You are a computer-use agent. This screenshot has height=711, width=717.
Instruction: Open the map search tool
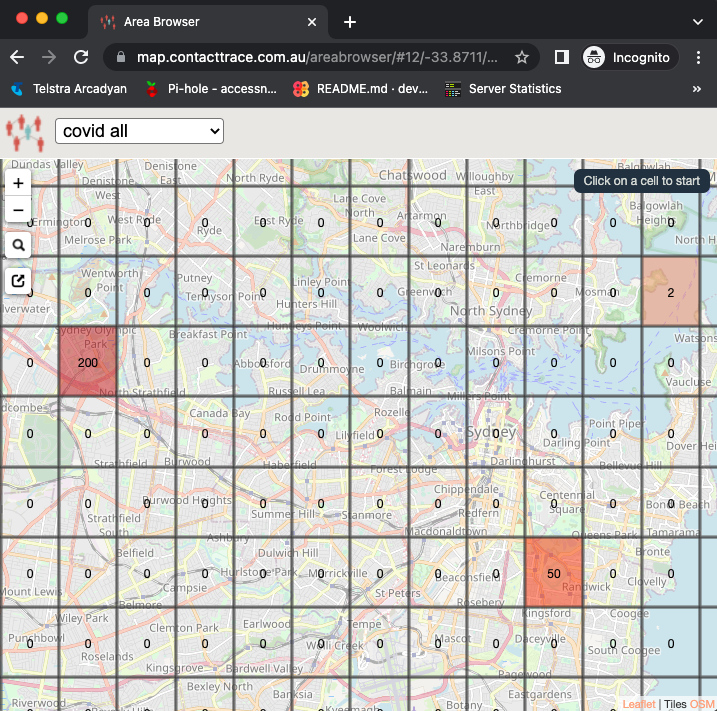click(x=18, y=245)
